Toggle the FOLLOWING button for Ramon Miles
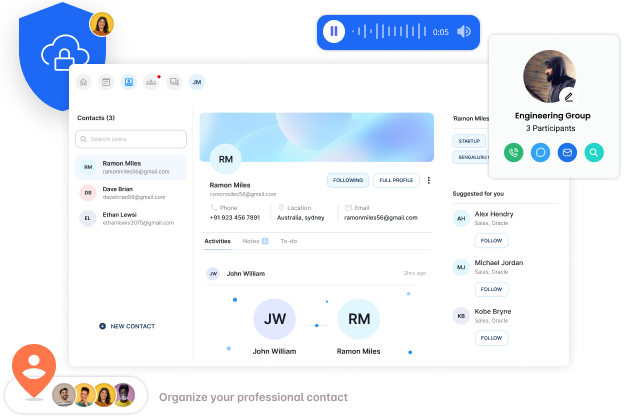Screen dimensions: 634x420 (x=347, y=180)
